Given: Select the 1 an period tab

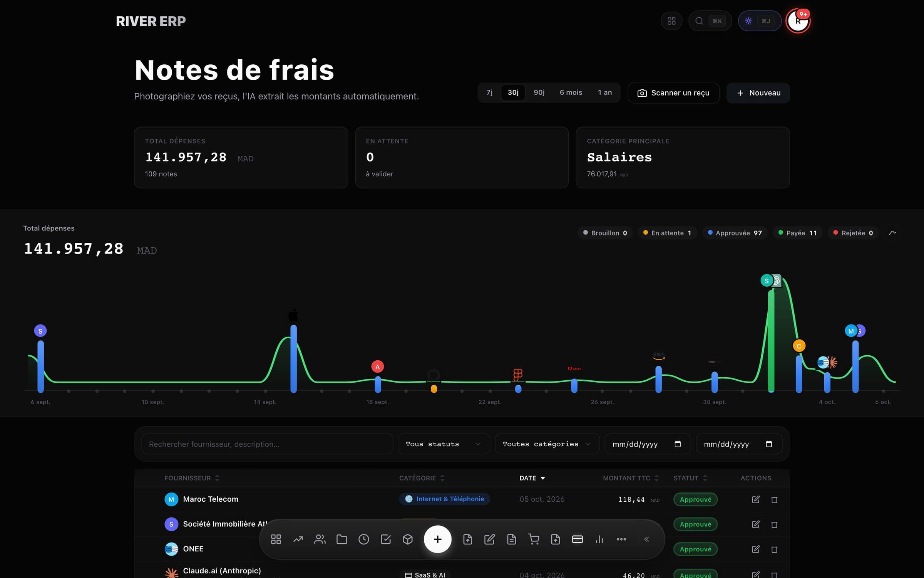Looking at the screenshot, I should [605, 92].
